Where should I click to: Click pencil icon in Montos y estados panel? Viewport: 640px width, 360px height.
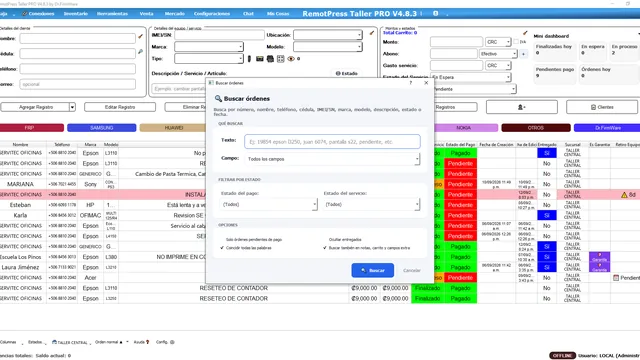click(525, 33)
